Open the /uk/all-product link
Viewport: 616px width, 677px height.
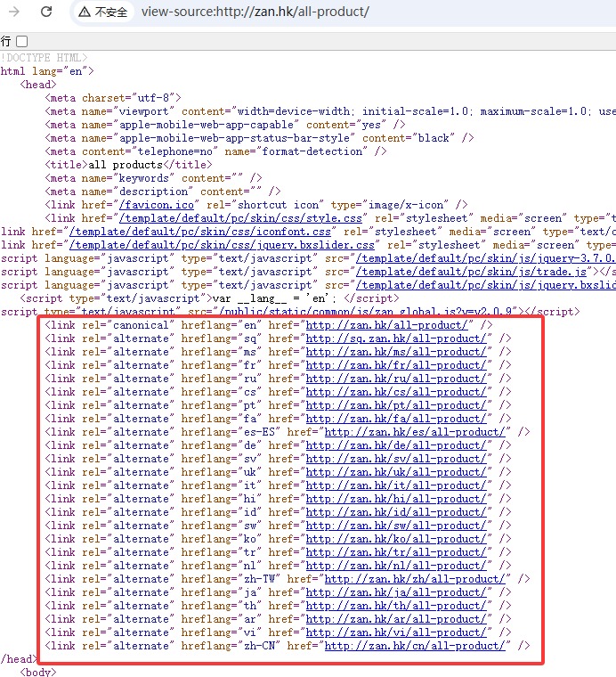[x=396, y=472]
